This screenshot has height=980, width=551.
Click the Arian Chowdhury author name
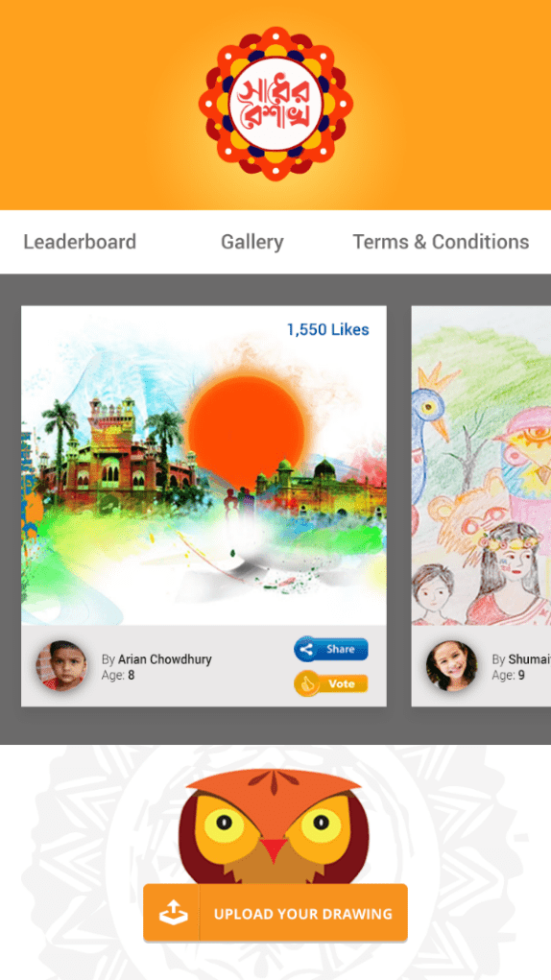click(x=165, y=658)
